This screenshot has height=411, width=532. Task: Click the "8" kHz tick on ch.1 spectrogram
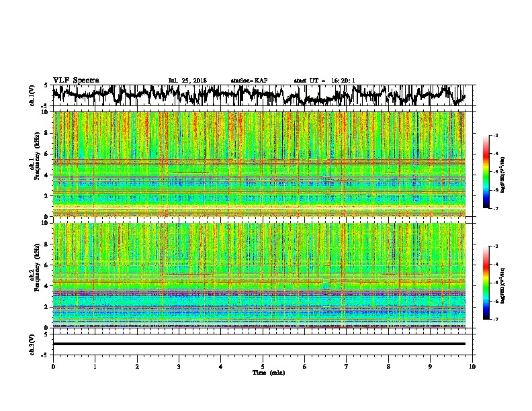click(x=46, y=133)
